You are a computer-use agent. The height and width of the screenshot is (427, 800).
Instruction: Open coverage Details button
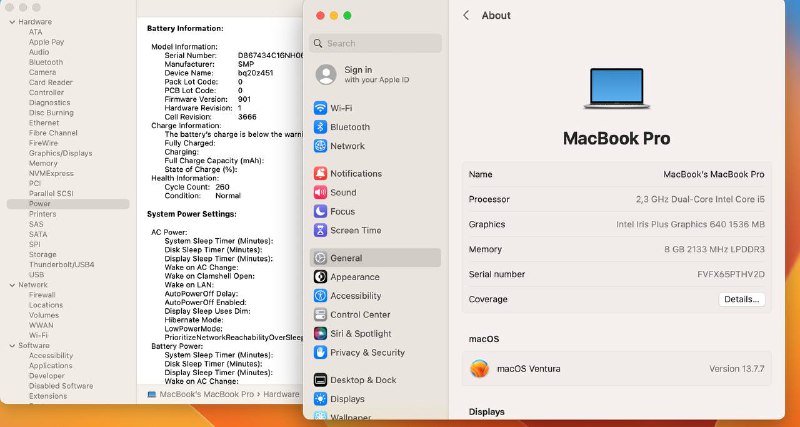pyautogui.click(x=742, y=299)
